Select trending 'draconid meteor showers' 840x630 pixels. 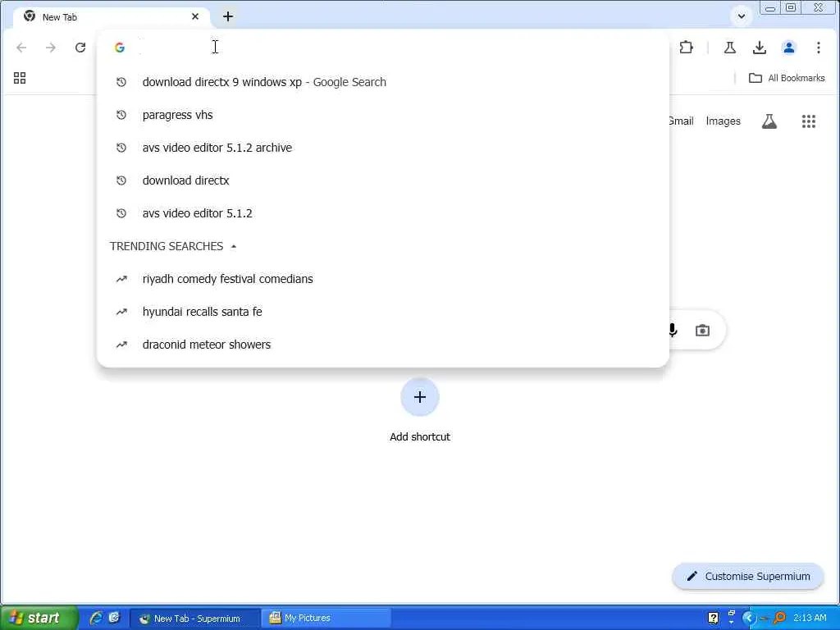coord(382,345)
